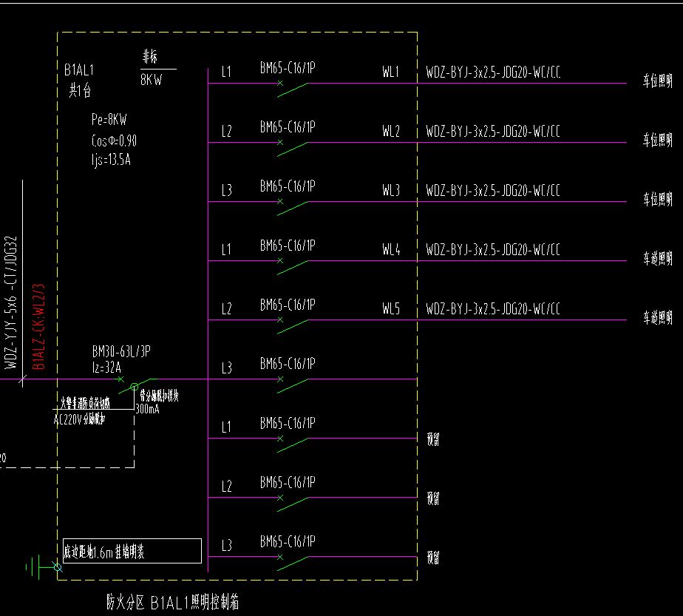The width and height of the screenshot is (683, 616).
Task: Click the green circle on main breaker symbol
Action: [135, 387]
